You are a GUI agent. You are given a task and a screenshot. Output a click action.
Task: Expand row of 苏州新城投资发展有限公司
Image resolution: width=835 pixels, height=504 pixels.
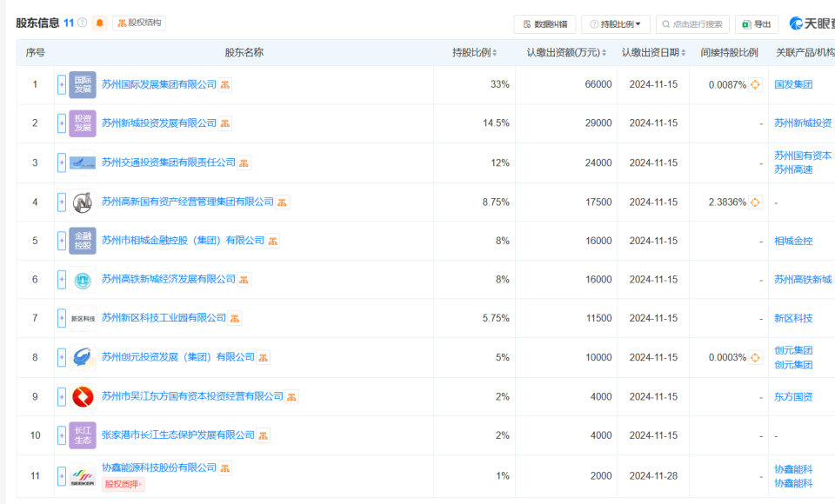(x=62, y=123)
